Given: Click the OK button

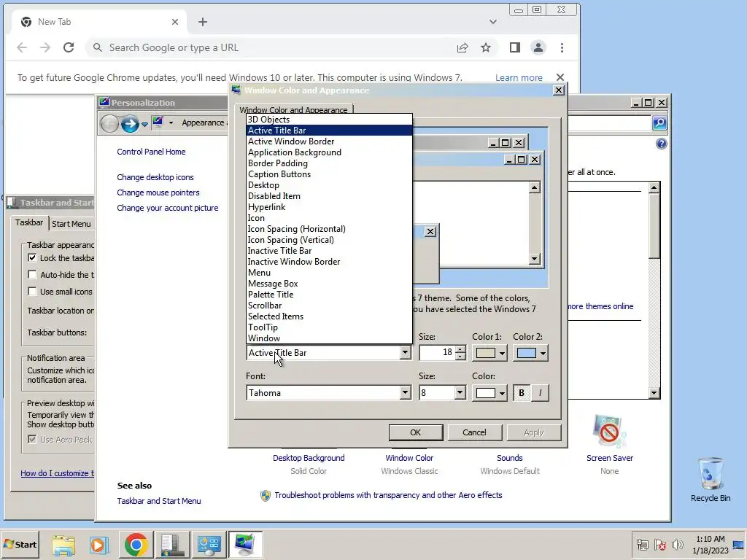Looking at the screenshot, I should (x=415, y=432).
